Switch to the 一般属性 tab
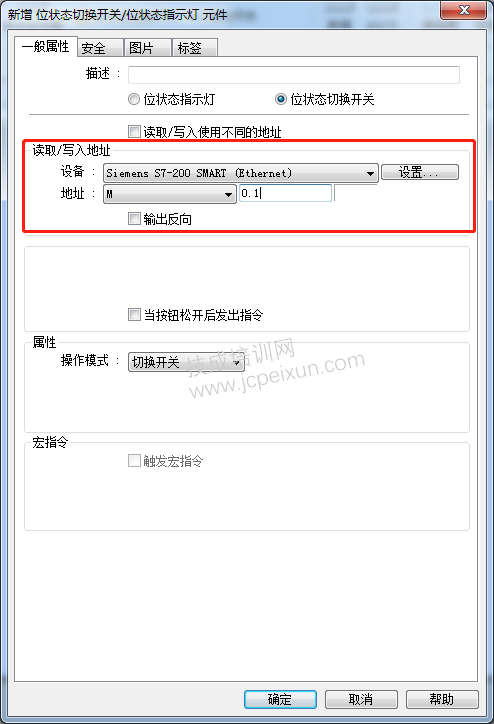 [x=45, y=46]
